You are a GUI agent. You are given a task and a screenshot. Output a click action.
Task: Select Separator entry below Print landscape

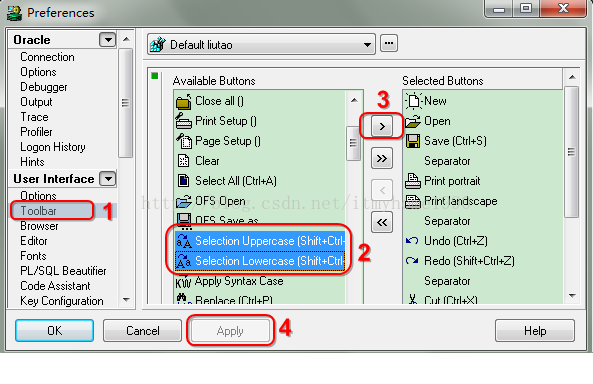pos(447,221)
